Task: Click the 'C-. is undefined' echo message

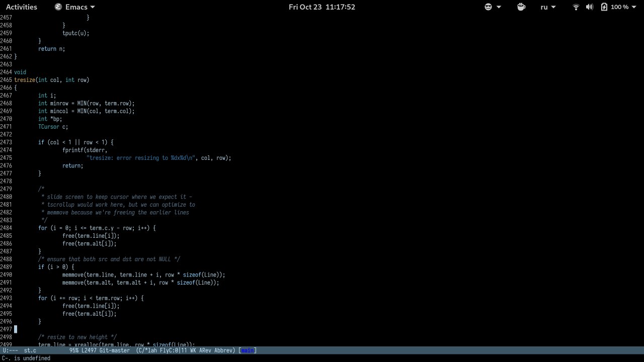Action: coord(26,358)
